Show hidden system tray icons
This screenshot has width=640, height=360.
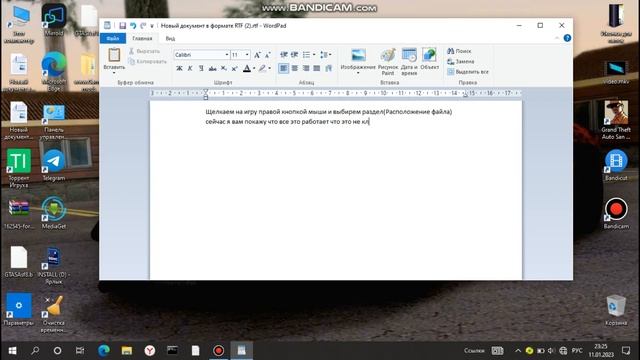[x=518, y=351]
